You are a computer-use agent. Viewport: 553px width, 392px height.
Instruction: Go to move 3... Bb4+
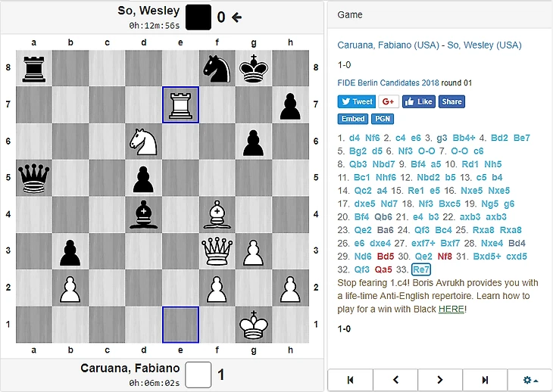[464, 138]
